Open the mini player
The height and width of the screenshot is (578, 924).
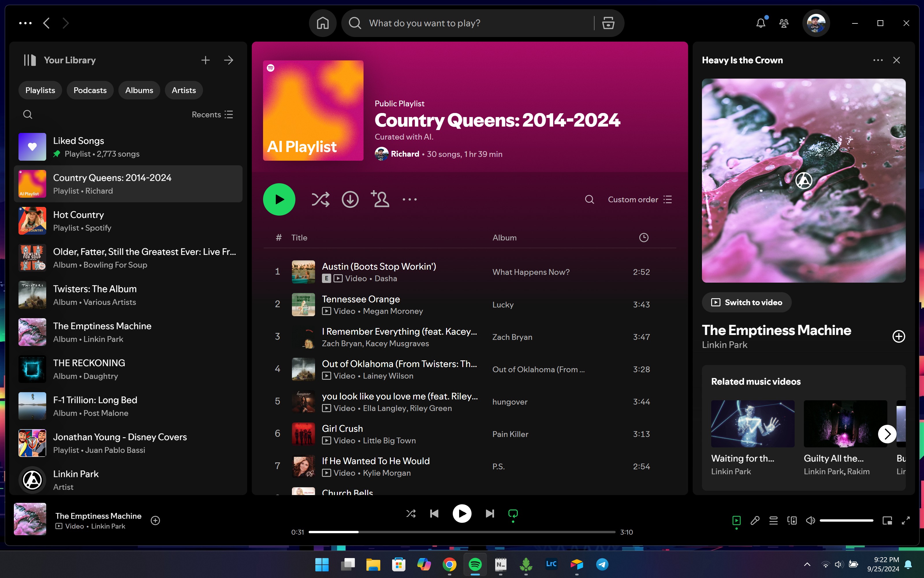click(x=887, y=520)
